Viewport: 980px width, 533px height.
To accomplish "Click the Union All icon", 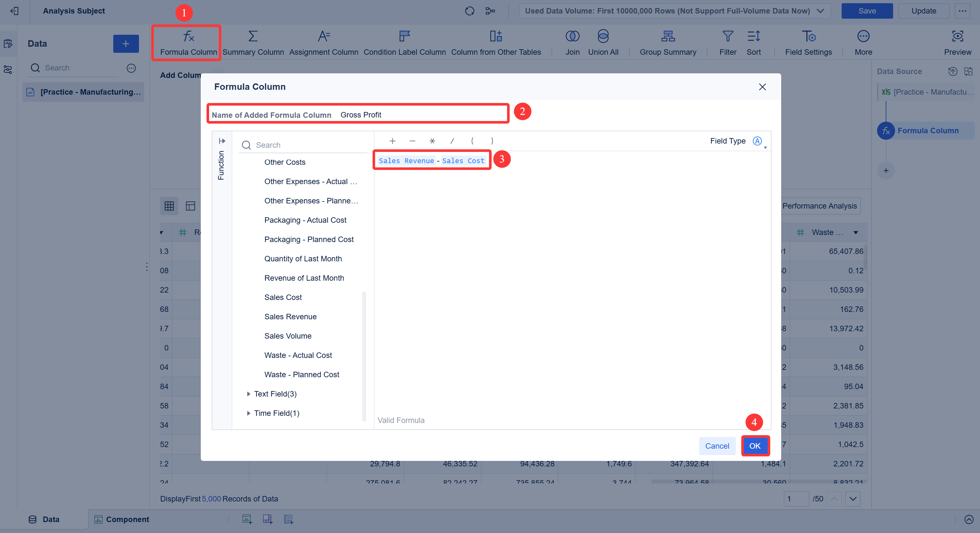I will [x=603, y=36].
